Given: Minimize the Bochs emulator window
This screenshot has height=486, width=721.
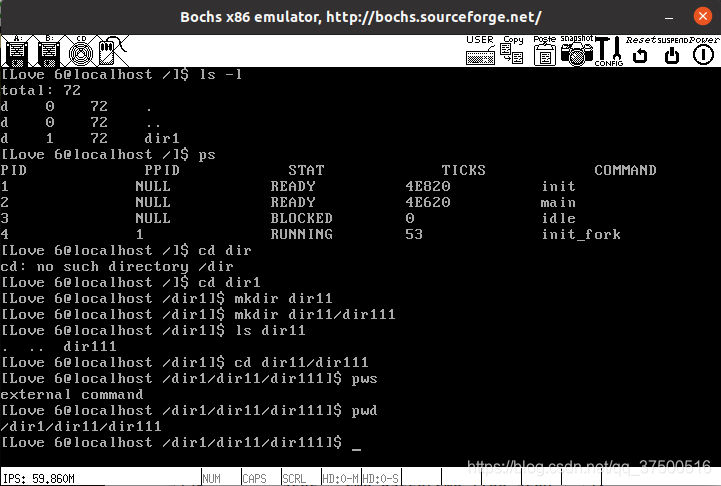Looking at the screenshot, I should [x=669, y=17].
